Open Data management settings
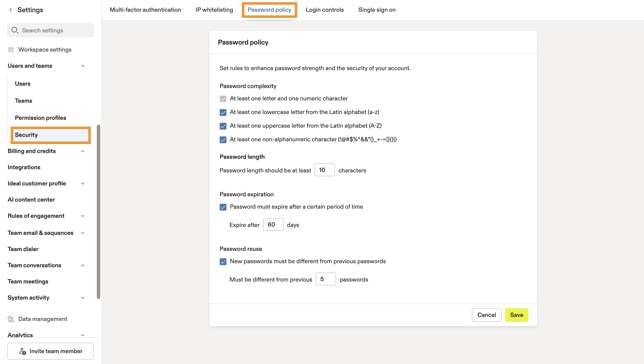644x364 pixels. 43,319
